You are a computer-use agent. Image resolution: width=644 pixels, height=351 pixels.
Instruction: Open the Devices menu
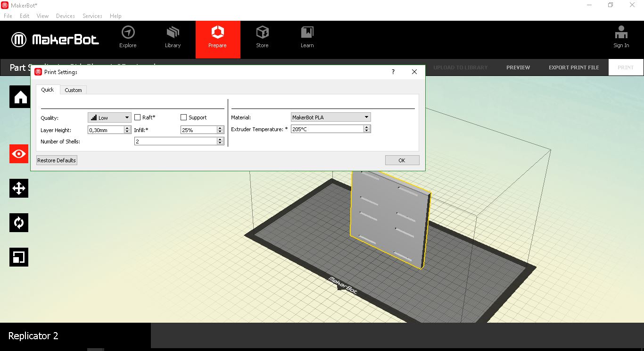point(66,16)
